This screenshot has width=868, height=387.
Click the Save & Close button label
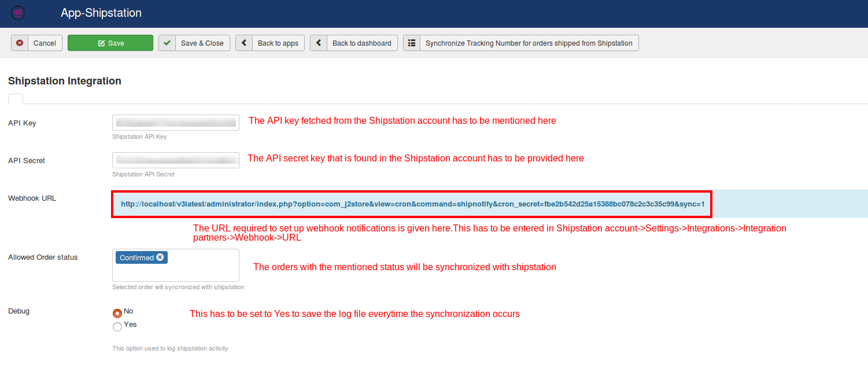pos(202,43)
